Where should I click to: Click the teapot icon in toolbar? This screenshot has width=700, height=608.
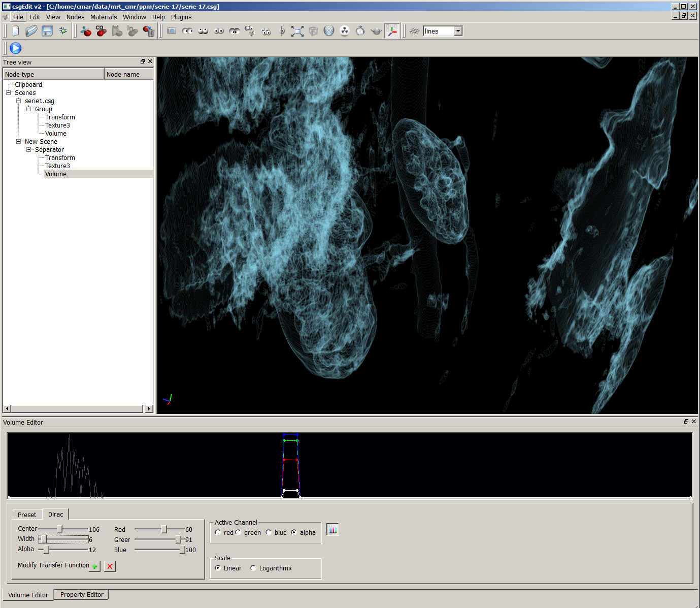pyautogui.click(x=376, y=31)
